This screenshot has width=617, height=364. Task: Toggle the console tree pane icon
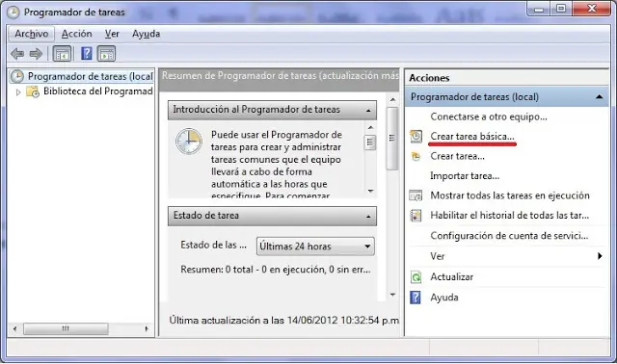[62, 54]
